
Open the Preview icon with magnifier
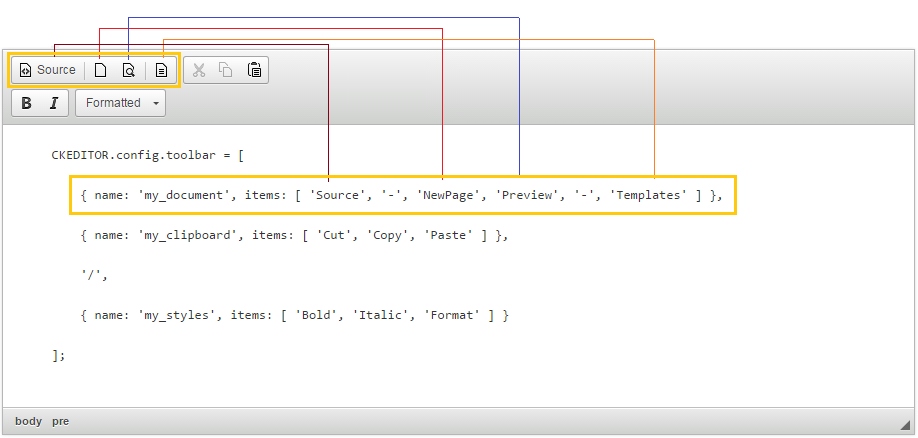pos(128,70)
